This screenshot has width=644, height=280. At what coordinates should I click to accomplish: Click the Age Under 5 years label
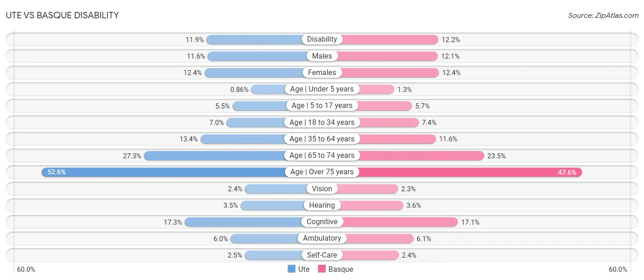tap(322, 89)
